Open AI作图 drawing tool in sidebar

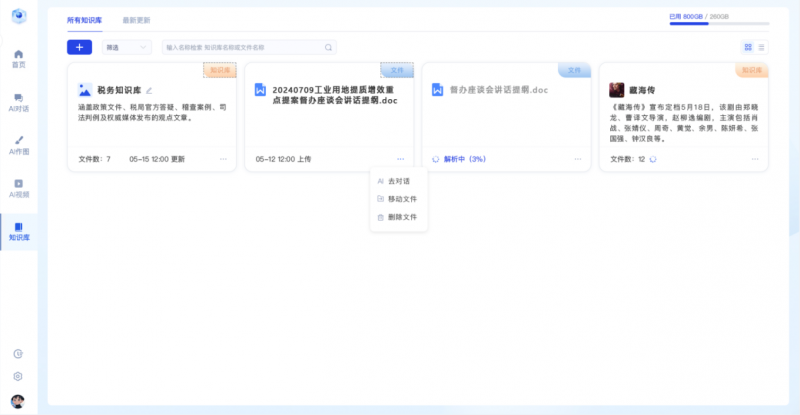click(x=18, y=144)
